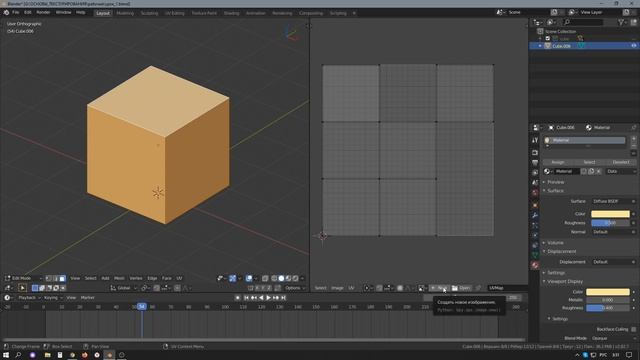This screenshot has height=360, width=640.
Task: Open the World properties tab icon
Action: click(535, 193)
